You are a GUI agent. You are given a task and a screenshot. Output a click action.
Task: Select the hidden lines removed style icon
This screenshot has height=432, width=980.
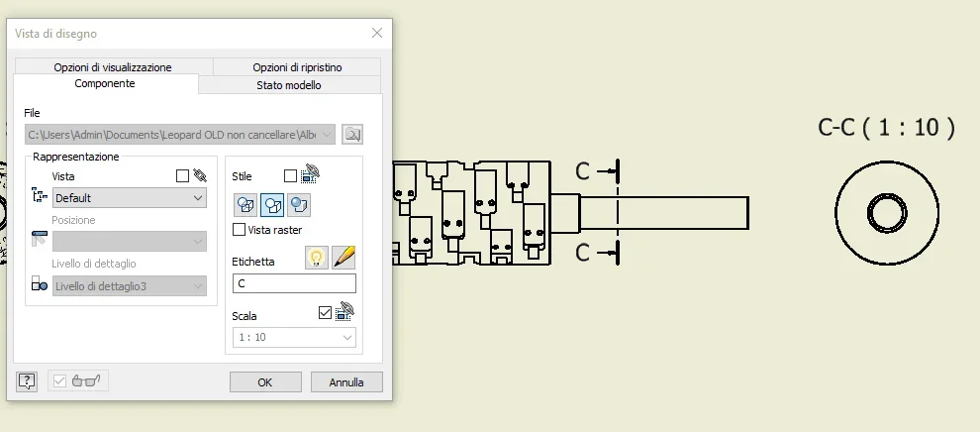(x=272, y=205)
